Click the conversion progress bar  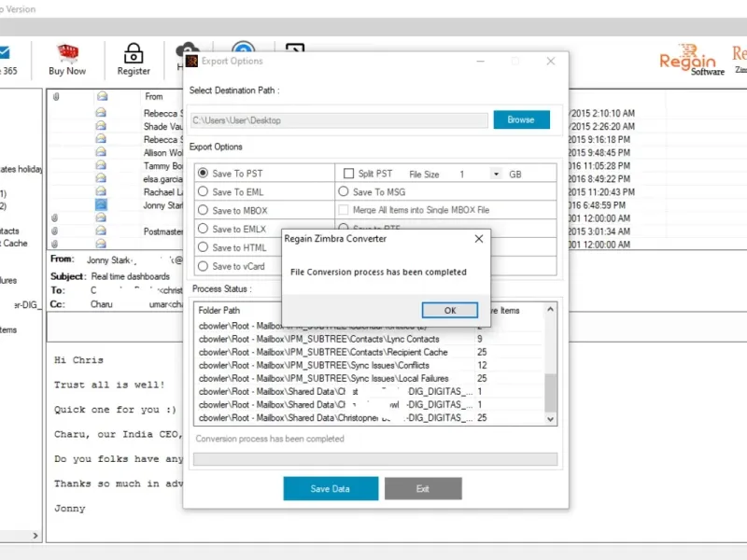coord(375,459)
